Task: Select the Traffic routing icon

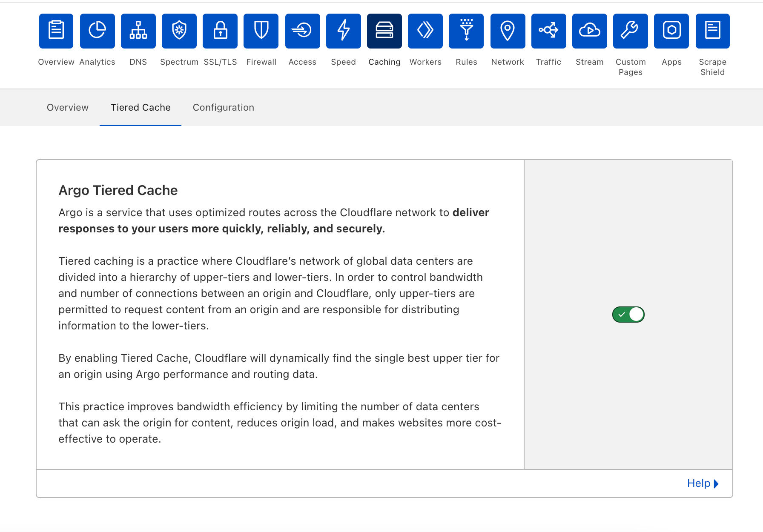Action: tap(549, 31)
